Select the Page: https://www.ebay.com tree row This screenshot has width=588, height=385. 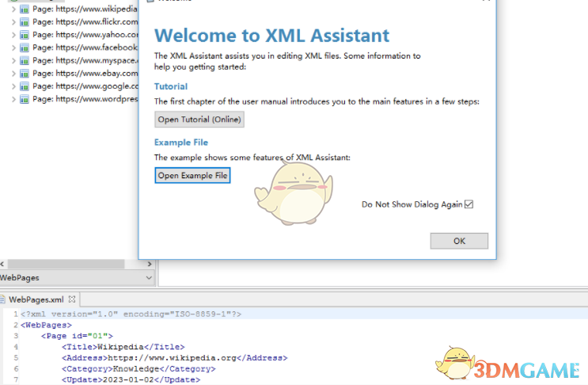coord(85,74)
